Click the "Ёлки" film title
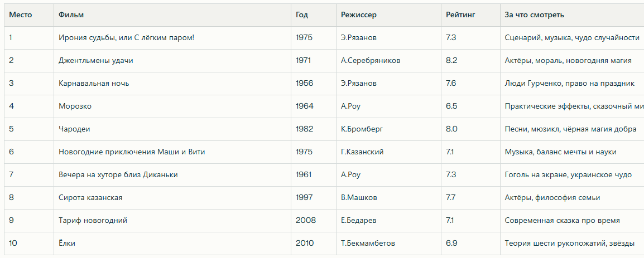Screen dimensions: 644x258 coord(67,243)
